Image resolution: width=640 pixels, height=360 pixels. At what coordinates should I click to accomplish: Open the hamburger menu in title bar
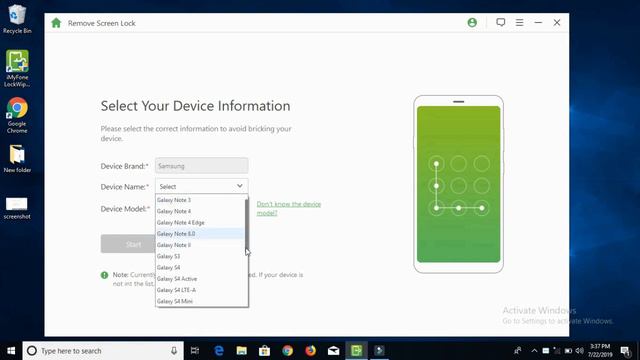[x=519, y=22]
